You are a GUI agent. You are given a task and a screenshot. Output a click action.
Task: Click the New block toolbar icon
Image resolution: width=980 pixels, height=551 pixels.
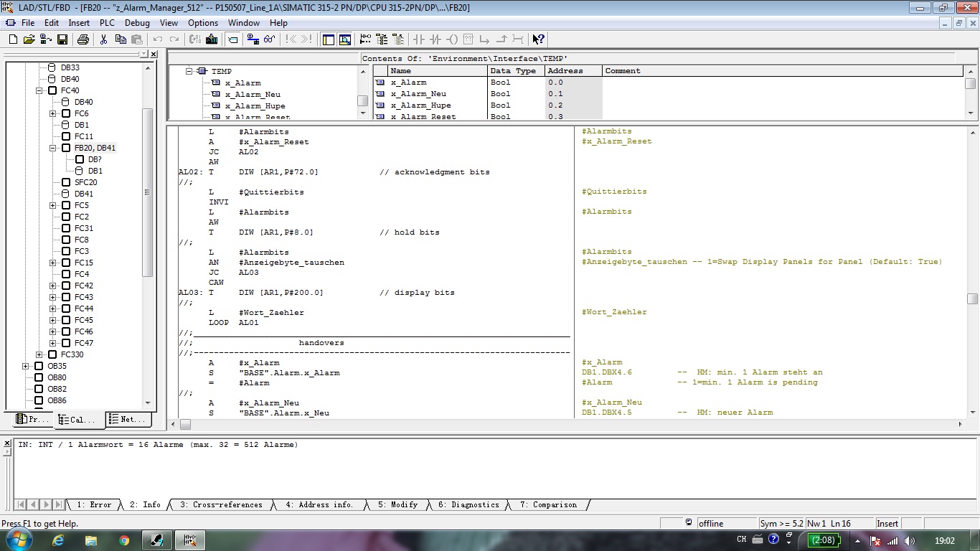pyautogui.click(x=13, y=39)
